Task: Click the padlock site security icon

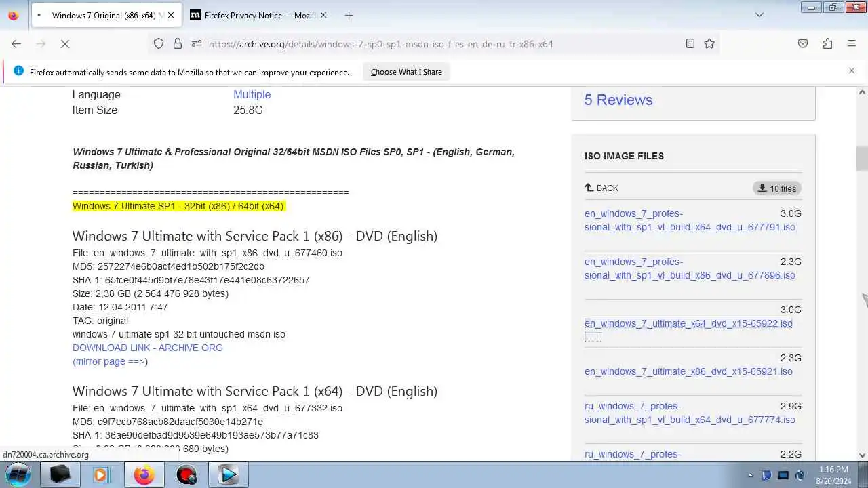Action: [178, 43]
